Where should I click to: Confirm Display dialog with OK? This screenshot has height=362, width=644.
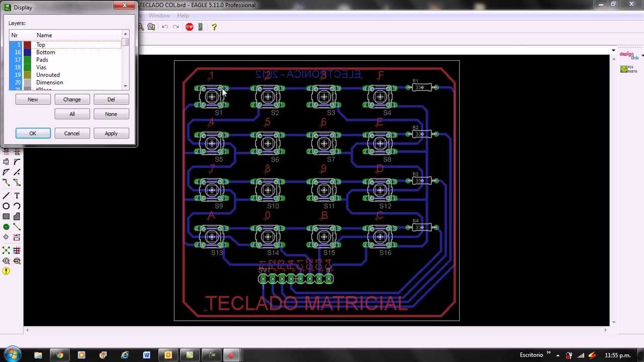pyautogui.click(x=33, y=133)
